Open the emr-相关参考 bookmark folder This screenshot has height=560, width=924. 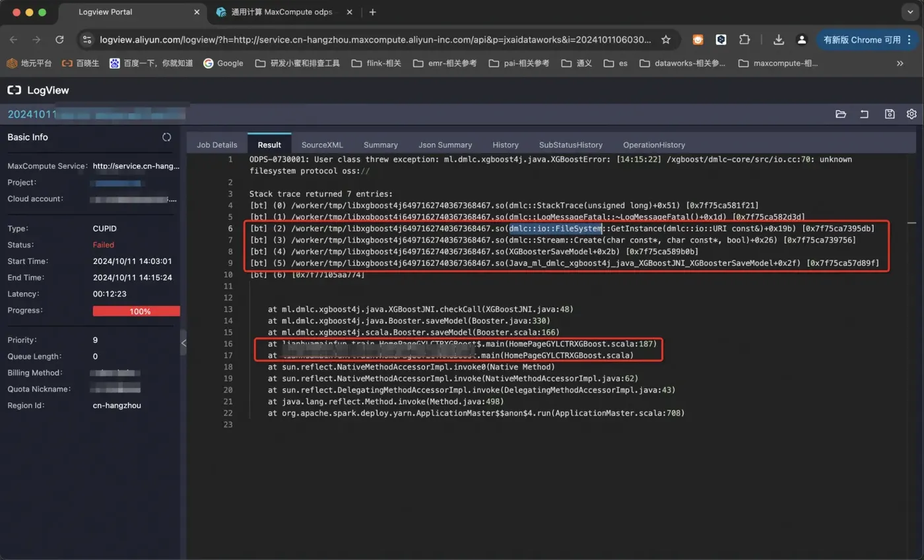445,63
